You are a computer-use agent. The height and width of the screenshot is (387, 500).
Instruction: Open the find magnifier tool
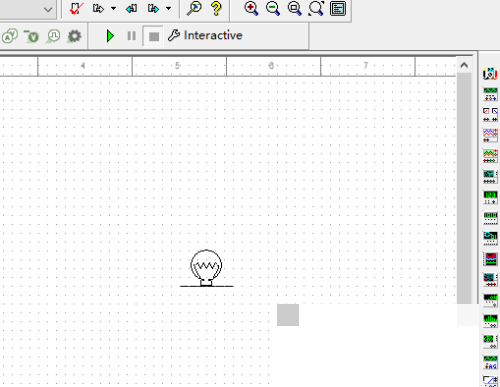click(x=194, y=8)
